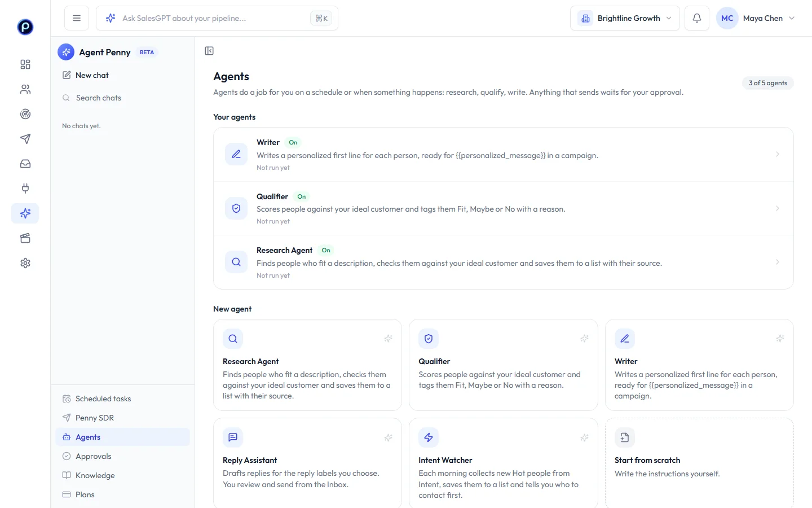Screen dimensions: 812x508
Task: Choose the Intent Watcher template card
Action: pos(503,463)
